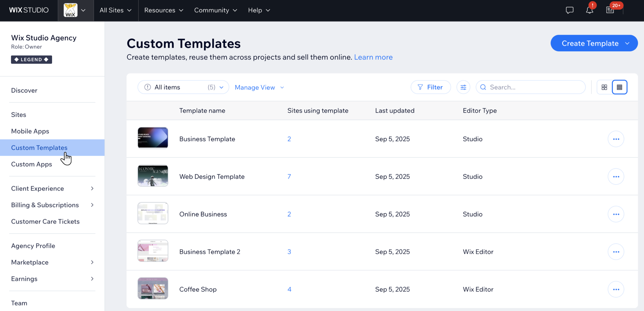This screenshot has height=311, width=644.
Task: Switch to grid view layout
Action: [x=604, y=87]
